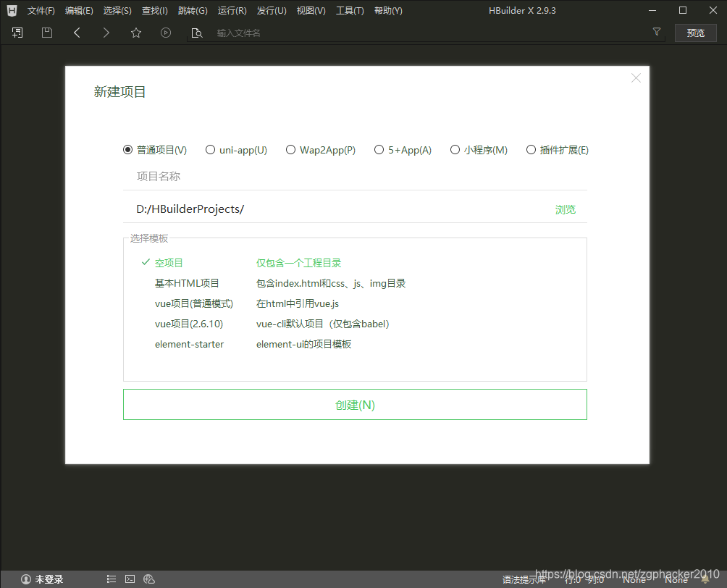Select the 基本HTML项目 template
727x588 pixels.
point(187,283)
